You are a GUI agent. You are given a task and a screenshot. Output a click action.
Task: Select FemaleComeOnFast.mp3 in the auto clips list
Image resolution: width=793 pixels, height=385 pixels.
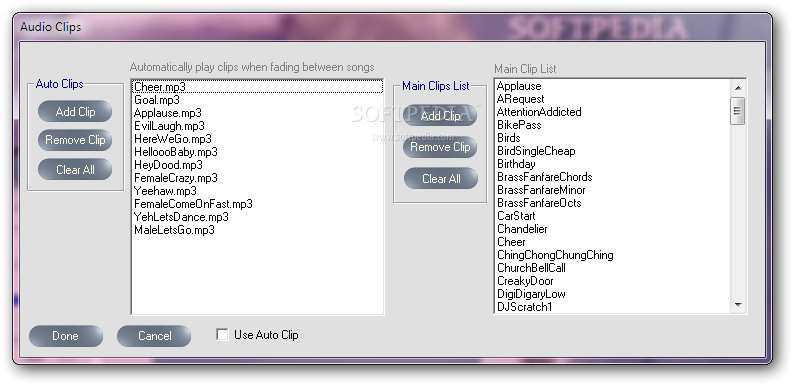point(257,204)
